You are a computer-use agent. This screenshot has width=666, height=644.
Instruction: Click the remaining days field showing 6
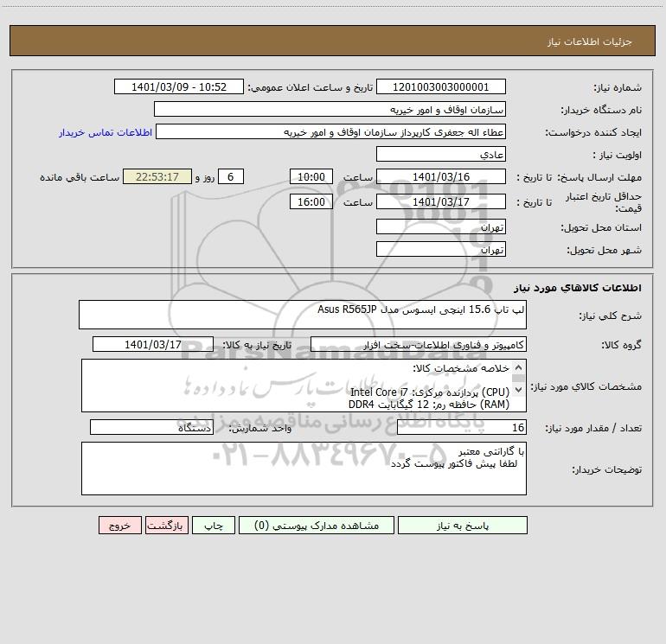231,176
